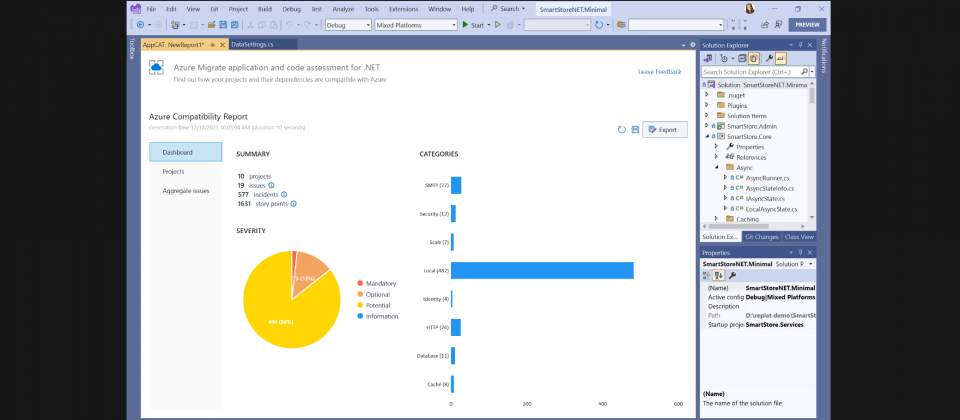This screenshot has width=960, height=420.
Task: Click Pending Changes Filter clock icon
Action: (x=724, y=58)
